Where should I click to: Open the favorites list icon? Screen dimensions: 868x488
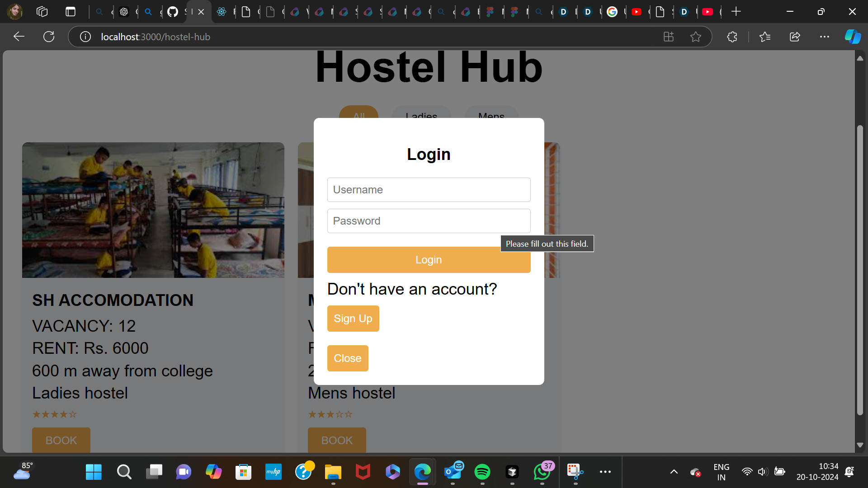pos(765,37)
